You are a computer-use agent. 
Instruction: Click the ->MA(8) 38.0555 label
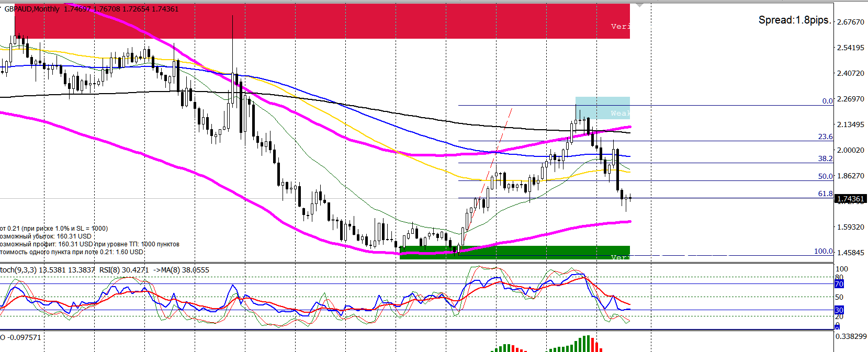(181, 270)
